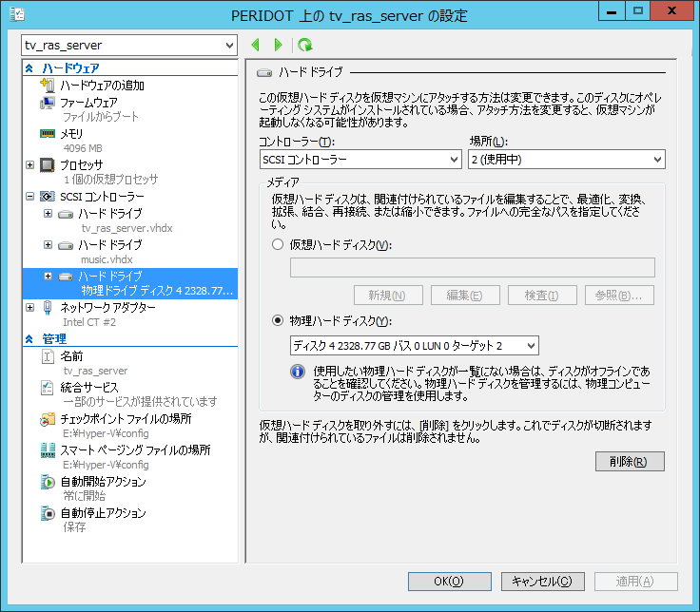This screenshot has width=700, height=612.
Task: Click drive icon for tv_ras_server.vhdx hard drive
Action: coord(66,215)
